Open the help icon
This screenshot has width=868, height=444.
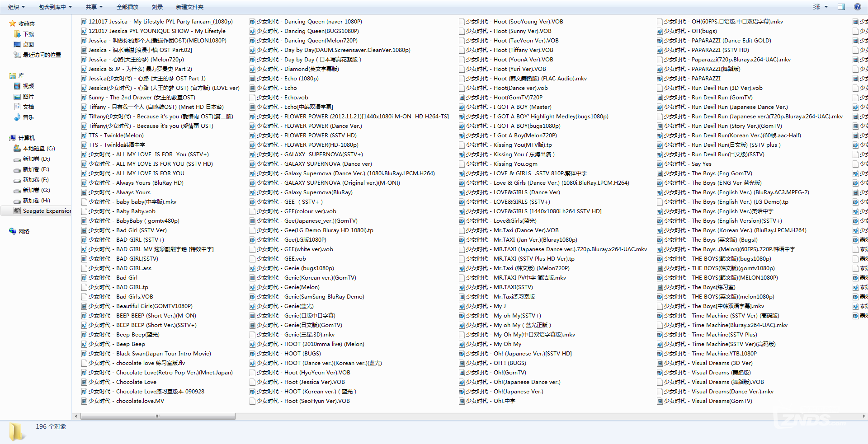857,7
